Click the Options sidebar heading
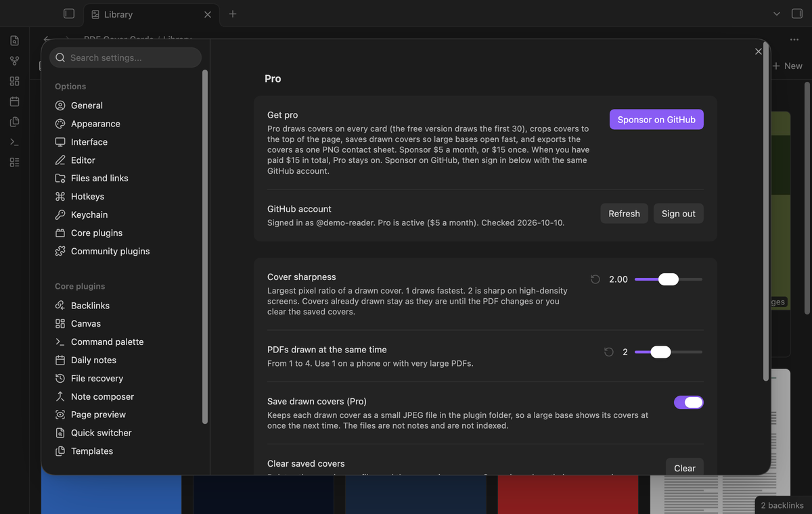The image size is (812, 514). coord(70,87)
